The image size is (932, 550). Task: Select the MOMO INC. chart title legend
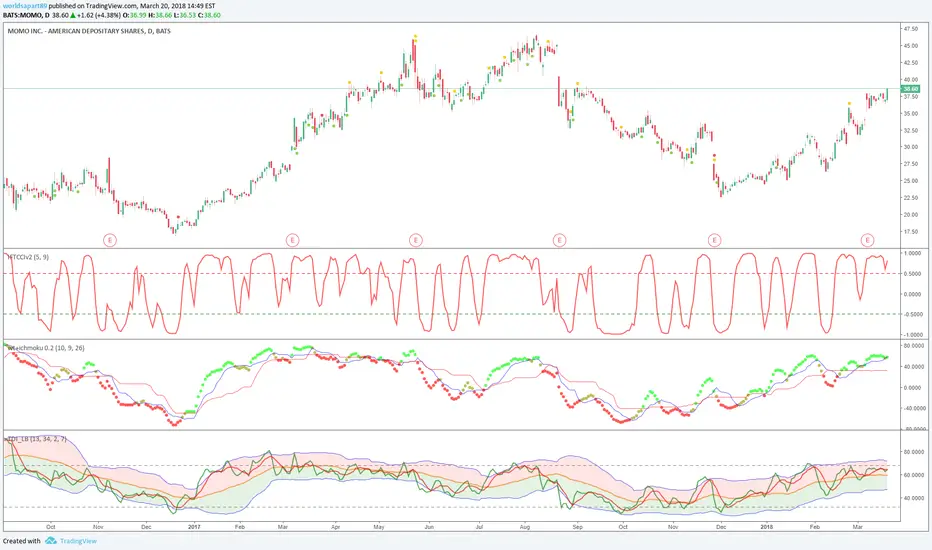click(89, 31)
